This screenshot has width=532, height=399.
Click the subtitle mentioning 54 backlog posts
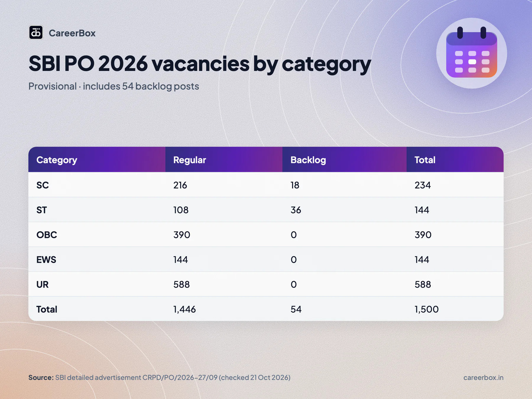click(x=114, y=86)
